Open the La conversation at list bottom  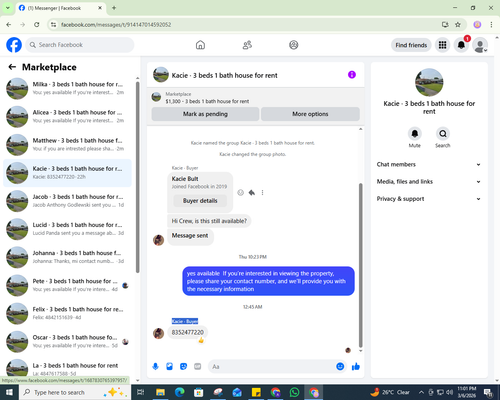tap(67, 368)
